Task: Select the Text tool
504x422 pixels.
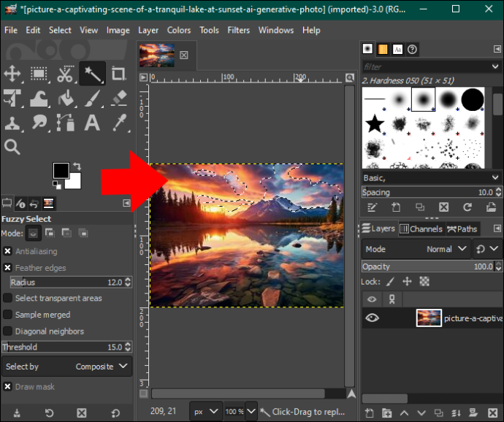Action: pos(92,123)
